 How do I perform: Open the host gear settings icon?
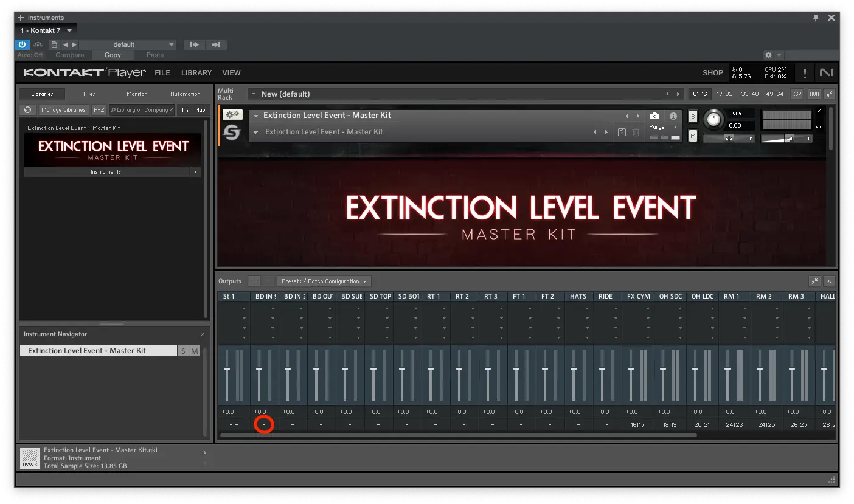click(x=768, y=55)
